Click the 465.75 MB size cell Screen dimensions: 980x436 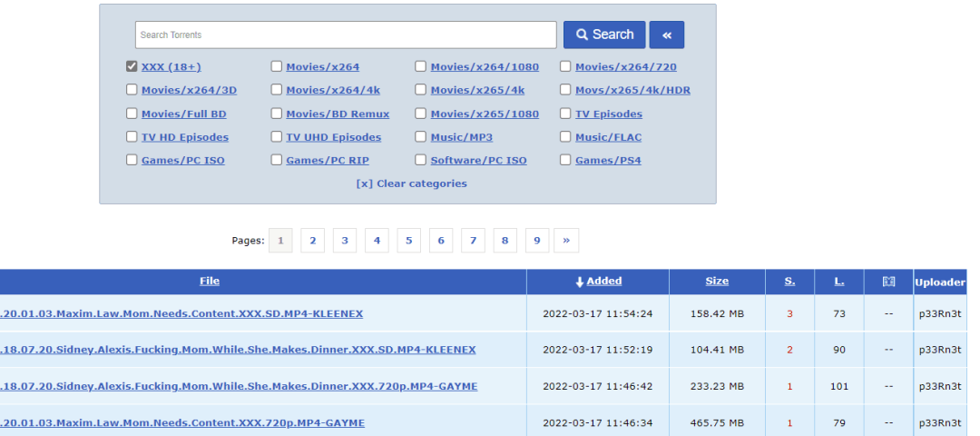click(717, 423)
